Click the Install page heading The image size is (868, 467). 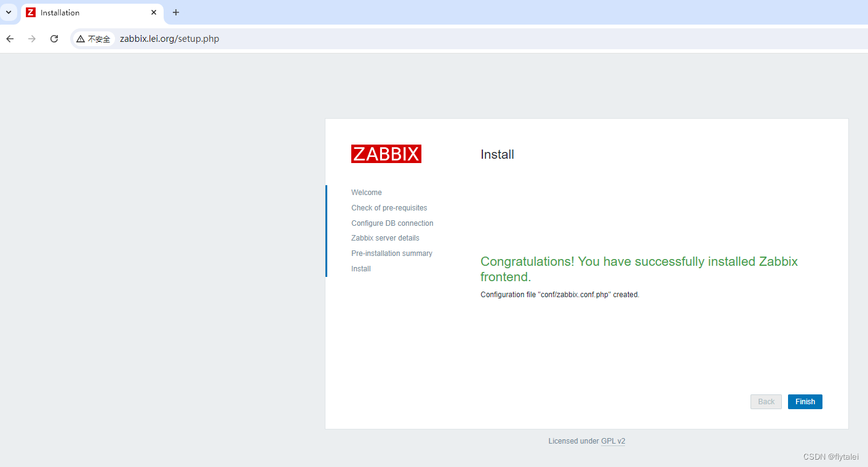497,154
